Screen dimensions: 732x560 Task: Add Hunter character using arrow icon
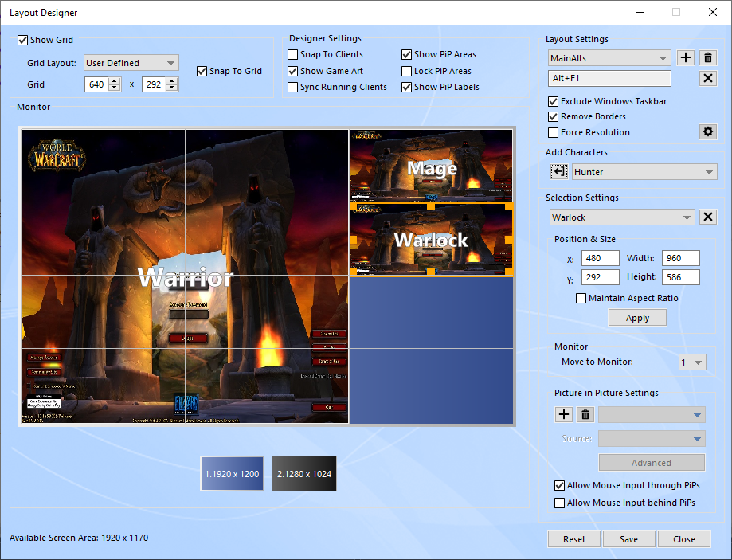[559, 172]
